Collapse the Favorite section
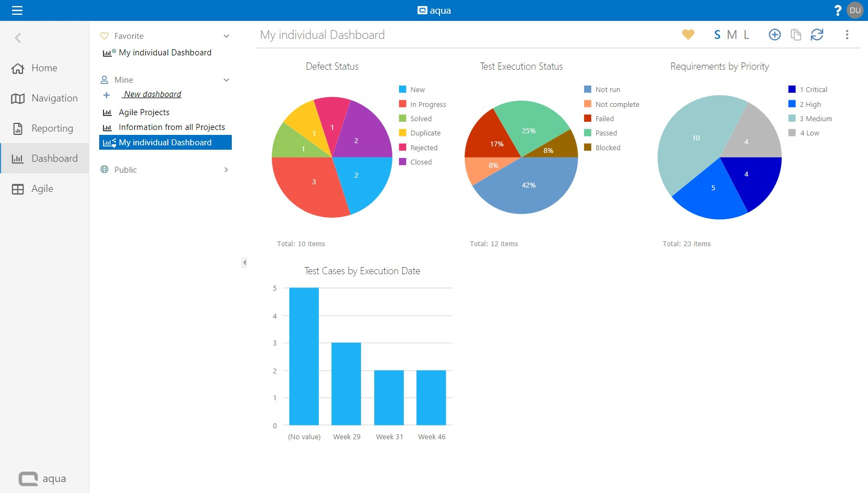Image resolution: width=868 pixels, height=493 pixels. click(226, 36)
